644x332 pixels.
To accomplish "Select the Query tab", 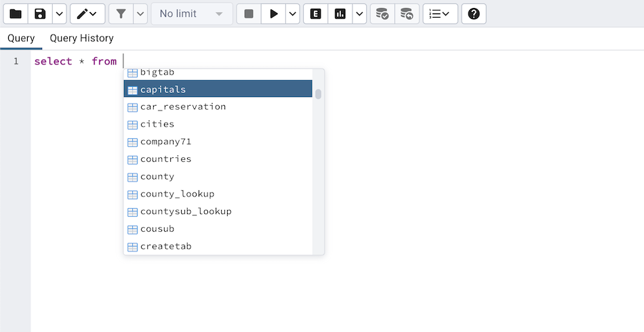I will pos(21,38).
